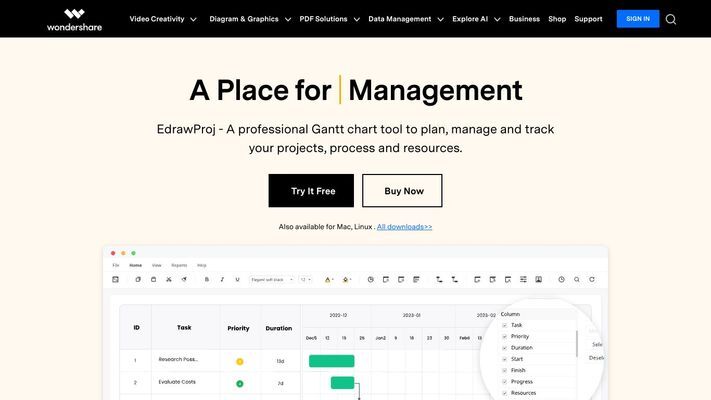Click the column list scrollbar
Screen dimensions: 711x400
coord(577,343)
